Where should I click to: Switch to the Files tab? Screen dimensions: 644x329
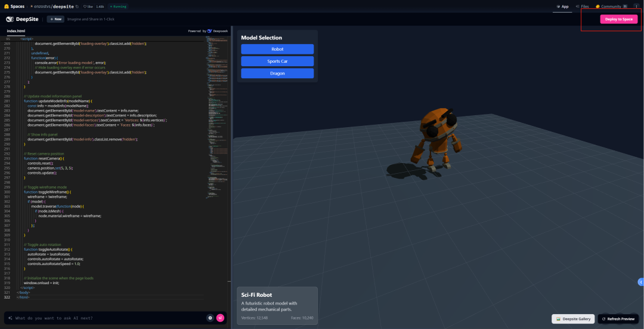coord(583,7)
